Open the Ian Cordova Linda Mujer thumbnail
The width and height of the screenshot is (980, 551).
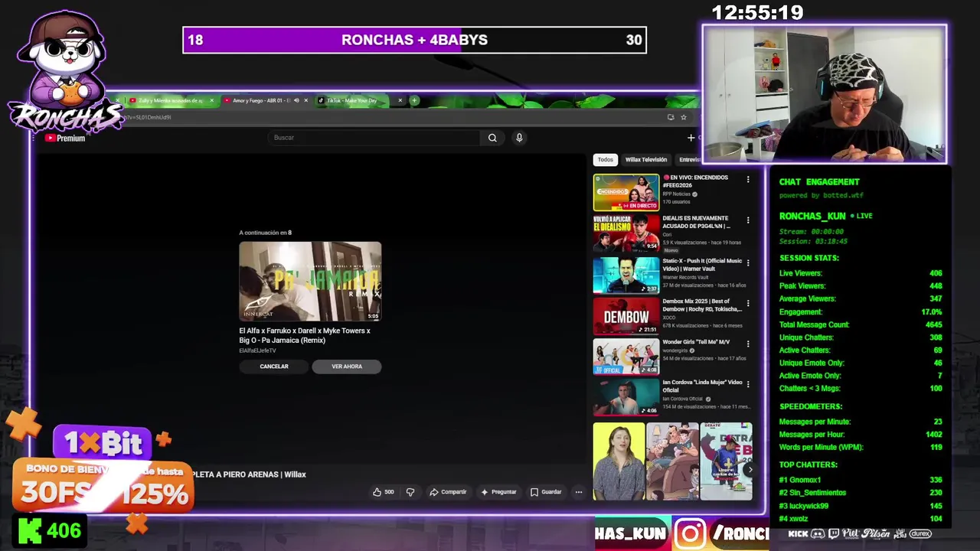tap(626, 397)
